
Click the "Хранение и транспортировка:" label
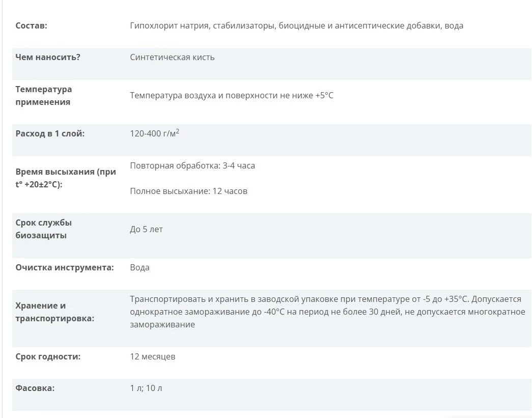(x=54, y=312)
